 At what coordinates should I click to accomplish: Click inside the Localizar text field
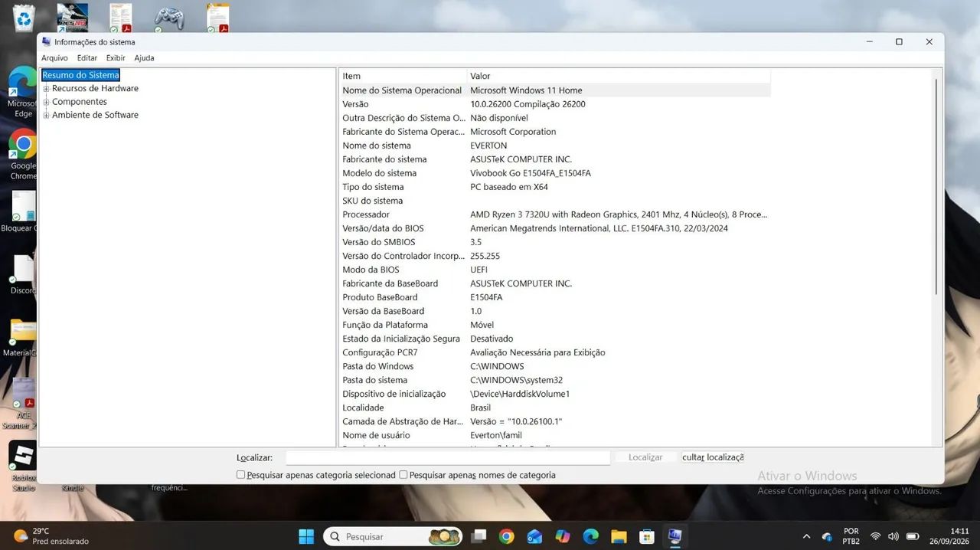coord(448,457)
